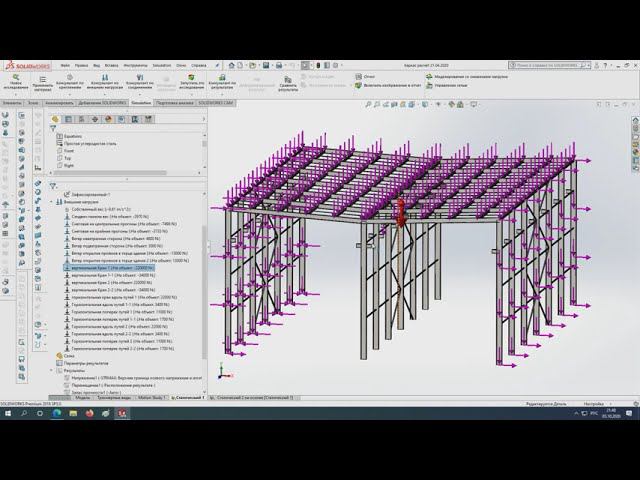
Task: Select the Простая углеродистая сталь material item
Action: pyautogui.click(x=87, y=144)
